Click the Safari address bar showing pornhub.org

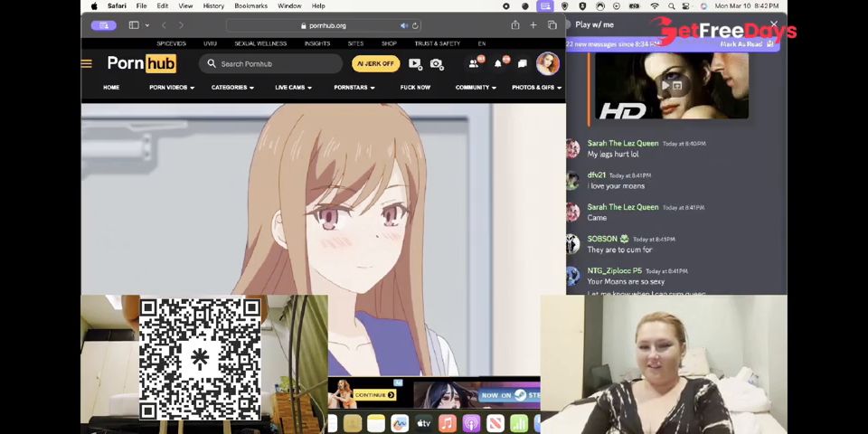coord(324,25)
